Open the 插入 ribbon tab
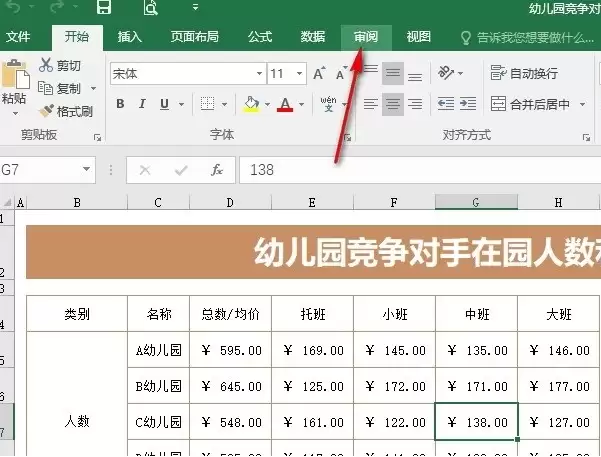601x457 pixels. tap(130, 37)
